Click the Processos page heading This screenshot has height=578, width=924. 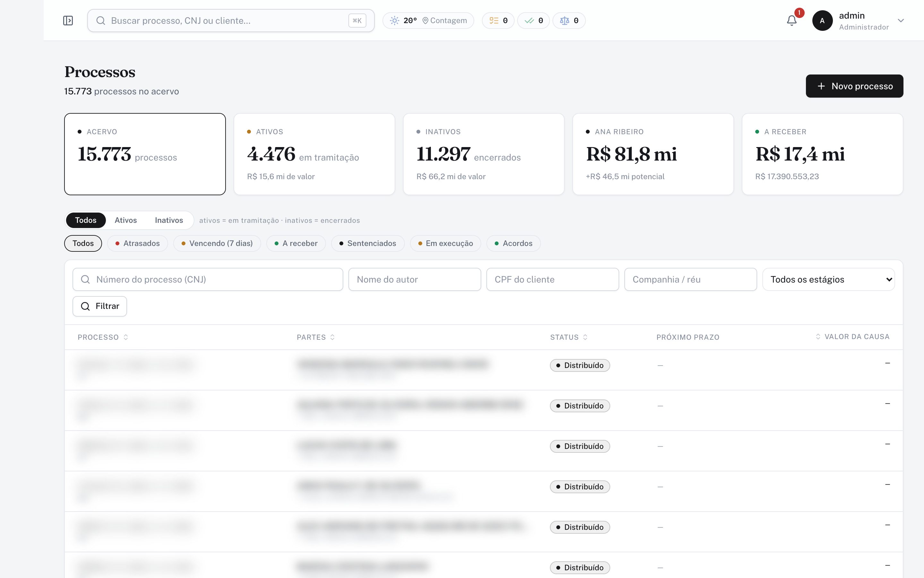[x=100, y=72]
